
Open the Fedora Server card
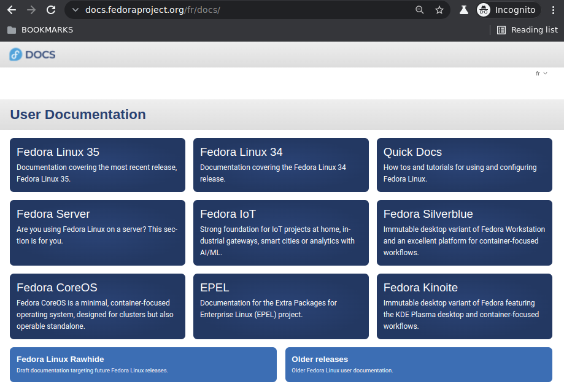pyautogui.click(x=98, y=233)
